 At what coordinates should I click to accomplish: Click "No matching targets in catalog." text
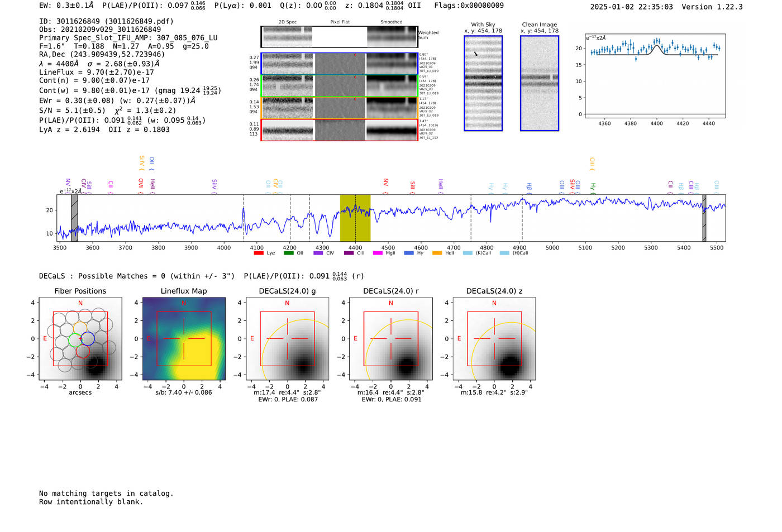point(106,493)
